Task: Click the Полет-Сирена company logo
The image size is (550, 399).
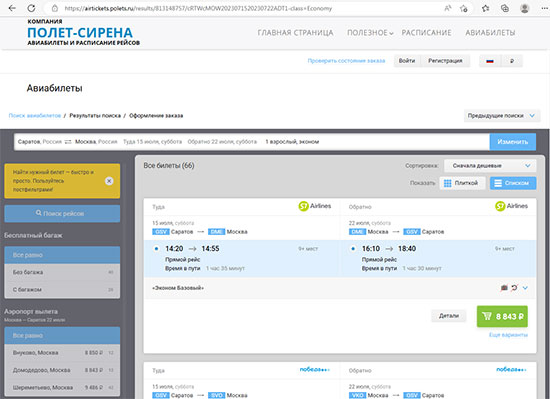Action: coord(83,32)
